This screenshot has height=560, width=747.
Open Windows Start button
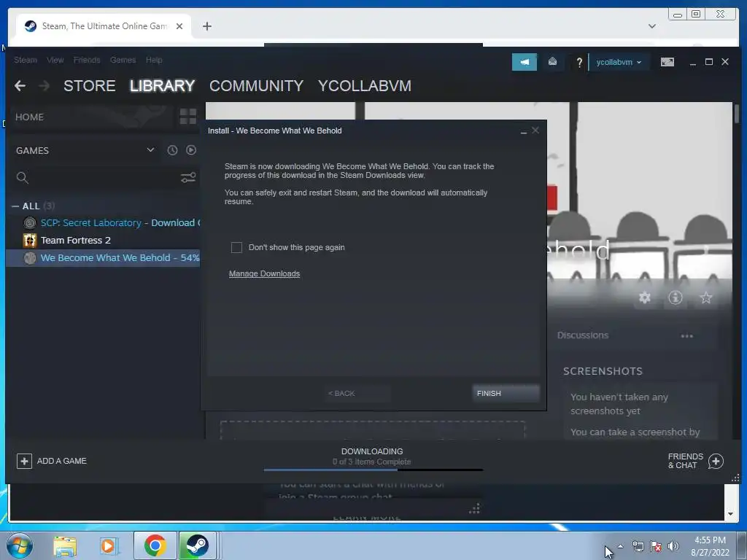pyautogui.click(x=19, y=545)
